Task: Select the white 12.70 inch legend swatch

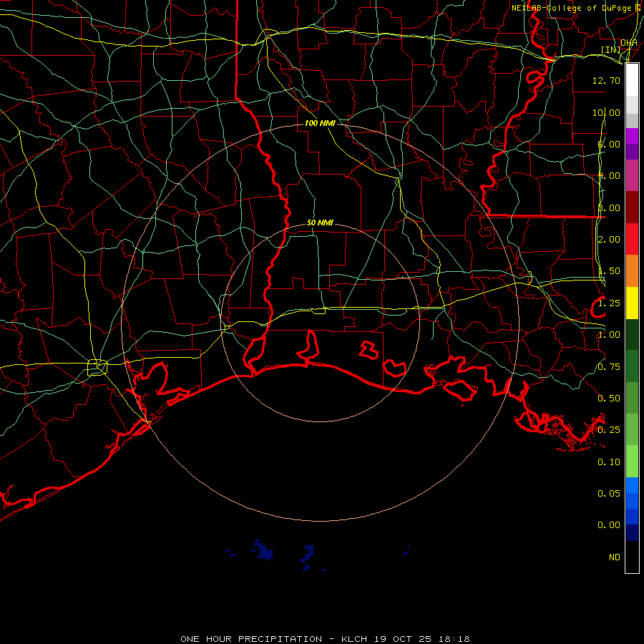Action: (x=632, y=80)
